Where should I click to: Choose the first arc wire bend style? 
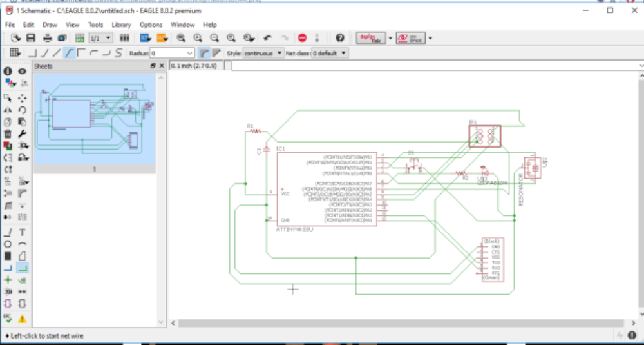pyautogui.click(x=93, y=53)
